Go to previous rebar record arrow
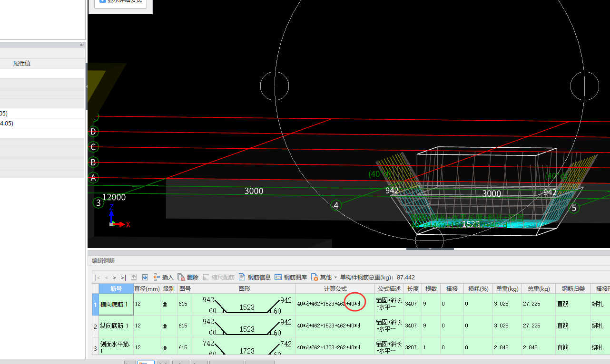 coord(107,278)
